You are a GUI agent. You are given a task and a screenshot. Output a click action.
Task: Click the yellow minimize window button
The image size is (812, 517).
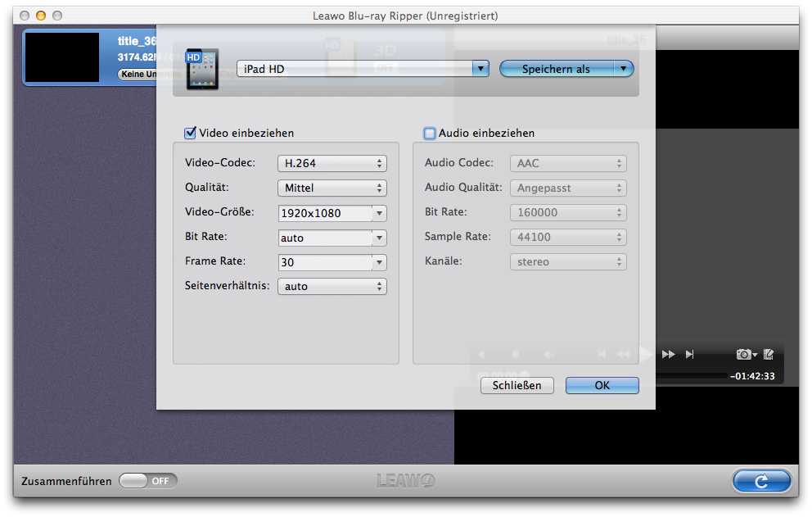tap(41, 16)
